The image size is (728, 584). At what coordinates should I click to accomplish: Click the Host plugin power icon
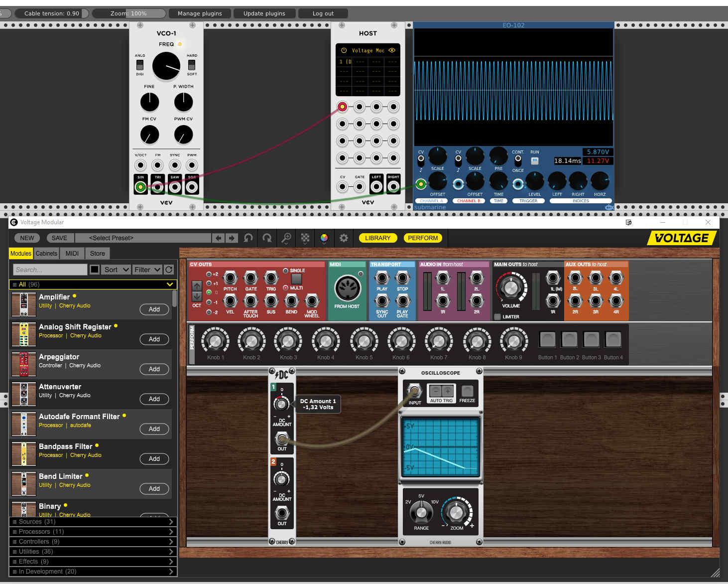pyautogui.click(x=344, y=50)
